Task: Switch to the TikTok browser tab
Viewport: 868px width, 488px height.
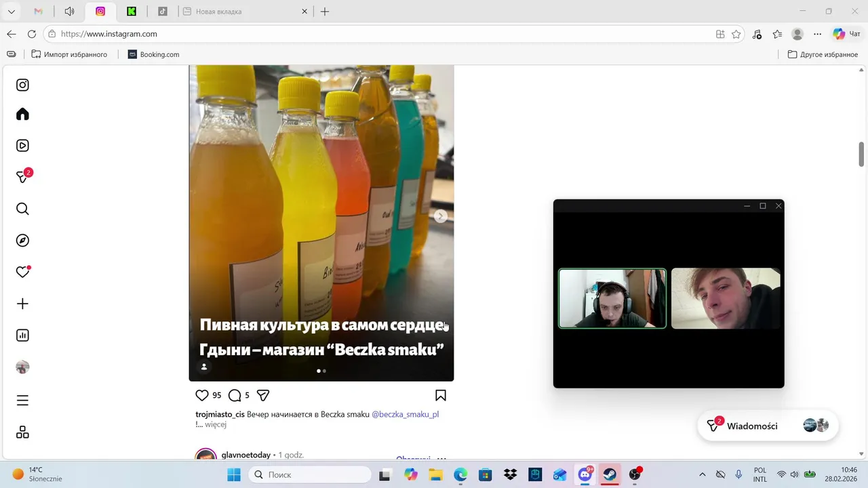Action: (163, 12)
